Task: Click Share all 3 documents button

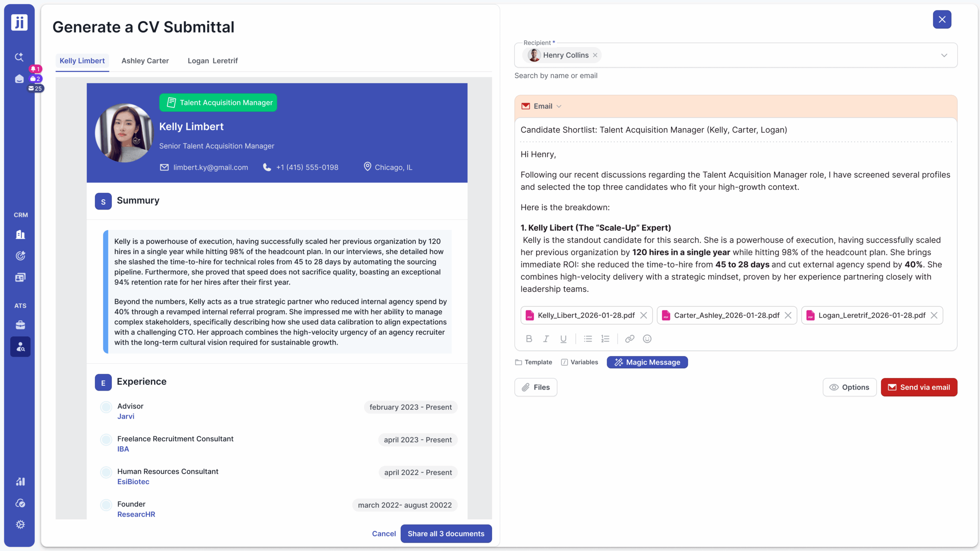Action: [x=446, y=533]
